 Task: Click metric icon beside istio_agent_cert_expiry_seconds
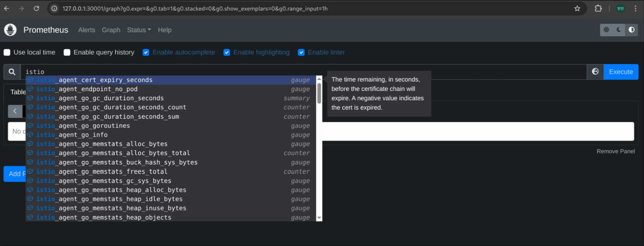pos(30,80)
